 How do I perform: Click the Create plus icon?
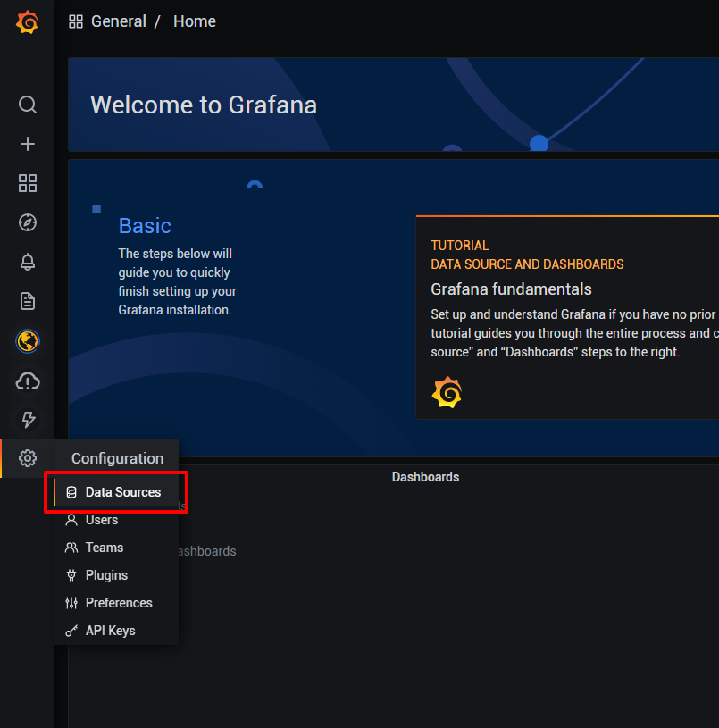[28, 144]
